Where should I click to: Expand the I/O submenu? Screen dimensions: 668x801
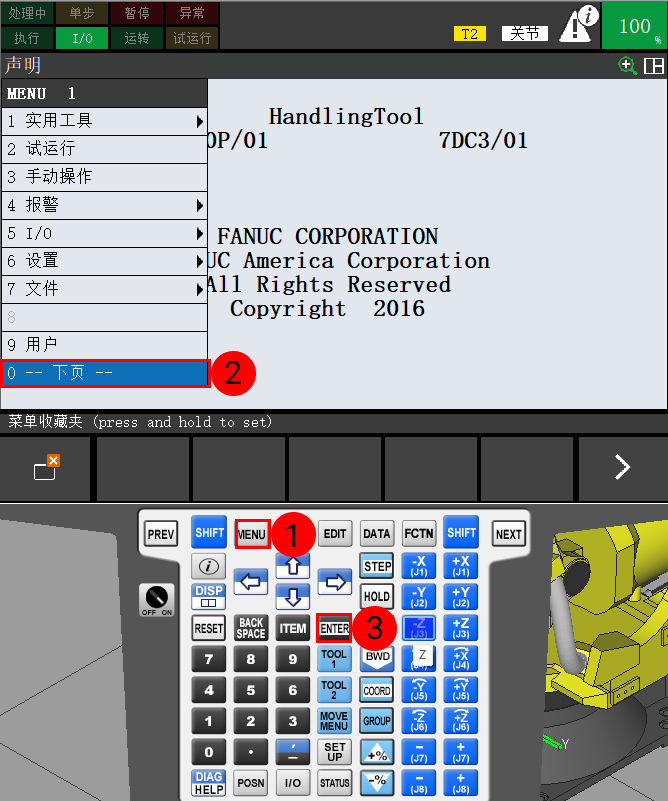coord(105,233)
